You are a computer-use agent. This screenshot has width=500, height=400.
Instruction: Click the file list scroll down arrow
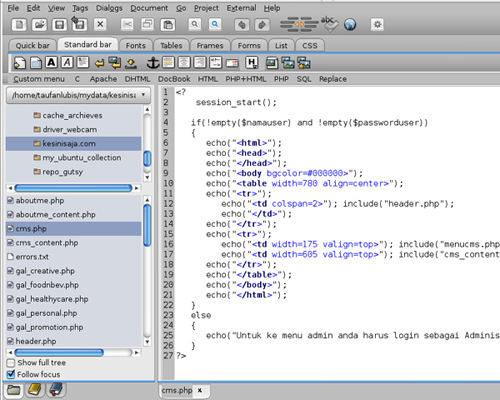147,342
